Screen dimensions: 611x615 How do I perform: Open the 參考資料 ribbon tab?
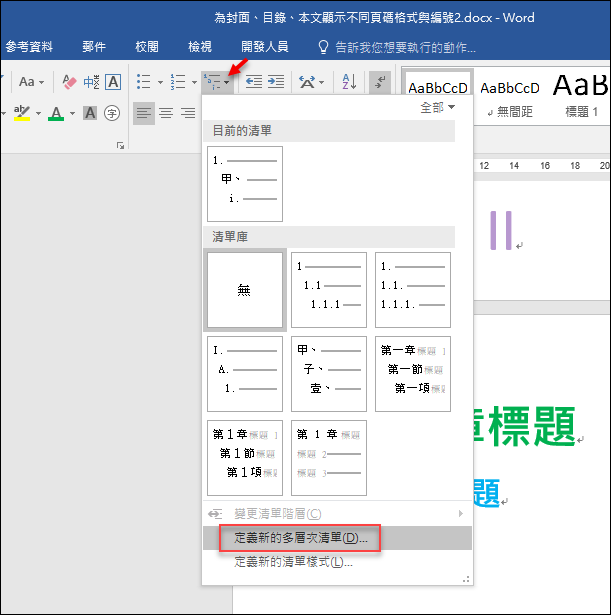pos(29,47)
